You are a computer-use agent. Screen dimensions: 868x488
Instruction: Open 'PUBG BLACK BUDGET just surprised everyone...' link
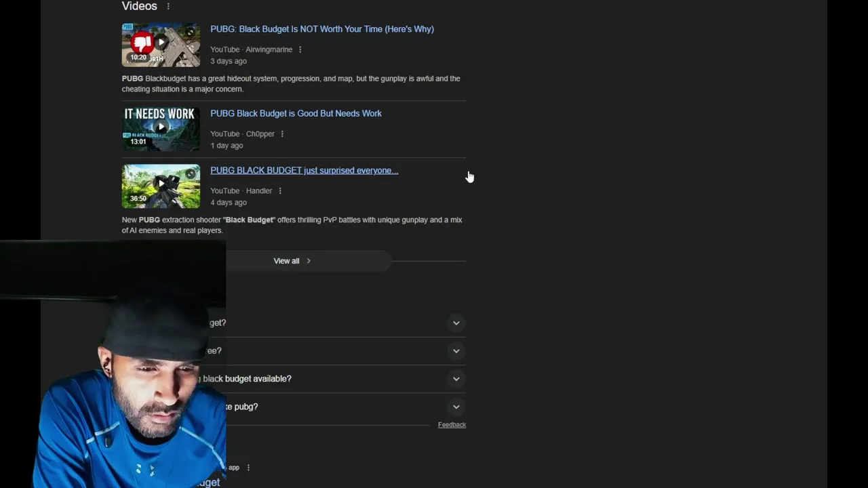[304, 170]
